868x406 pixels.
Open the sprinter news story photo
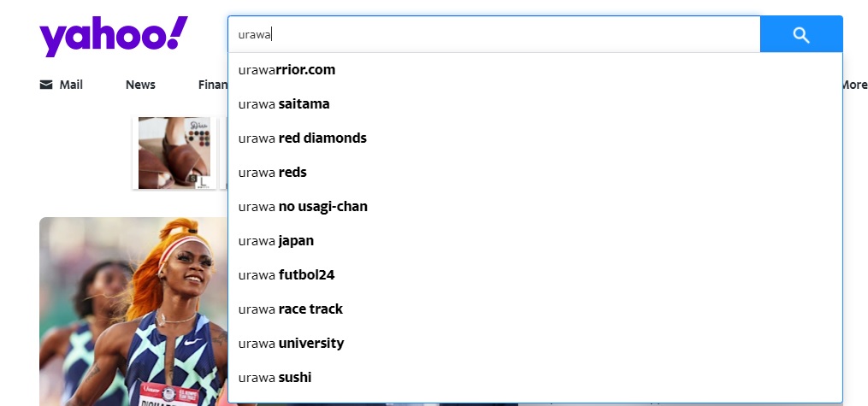coord(133,312)
